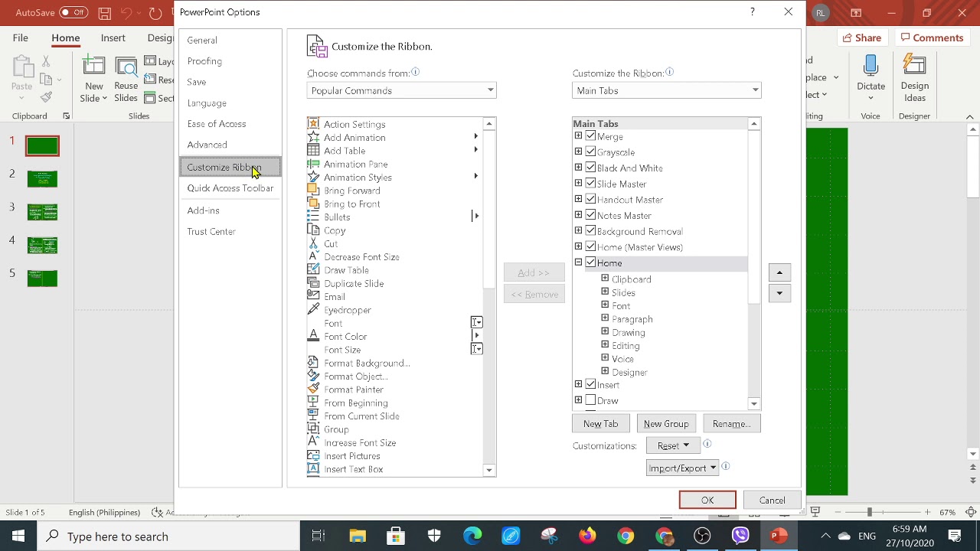Select the Email command icon
The image size is (980, 551).
[313, 296]
